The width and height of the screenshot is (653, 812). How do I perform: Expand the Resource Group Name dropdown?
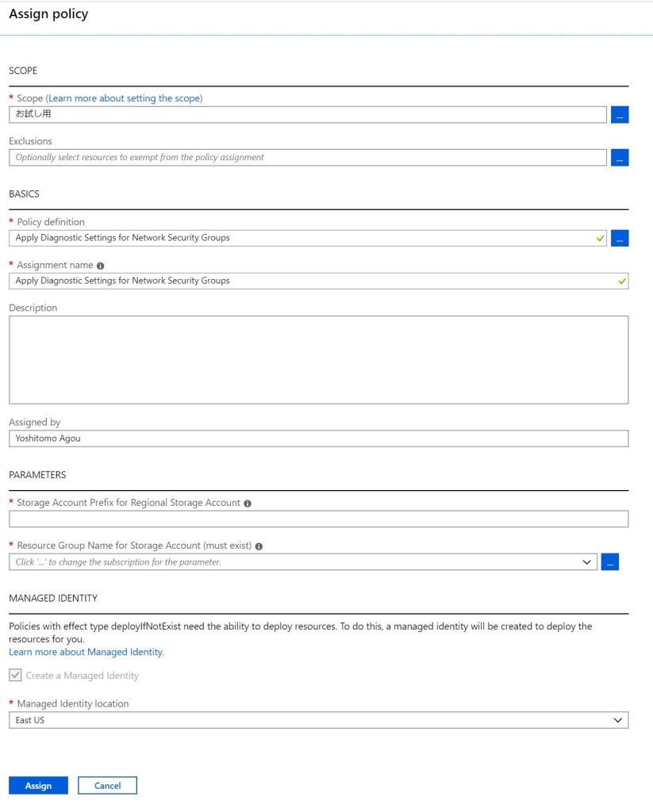pyautogui.click(x=302, y=562)
